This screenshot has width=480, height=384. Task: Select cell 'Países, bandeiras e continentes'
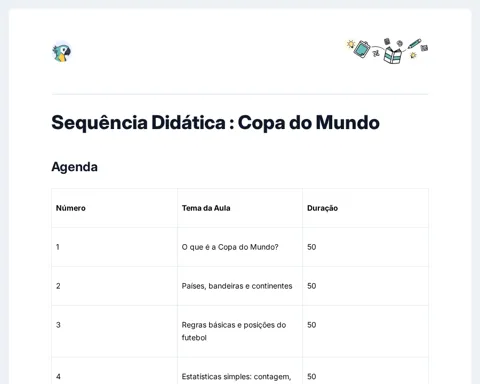(237, 286)
